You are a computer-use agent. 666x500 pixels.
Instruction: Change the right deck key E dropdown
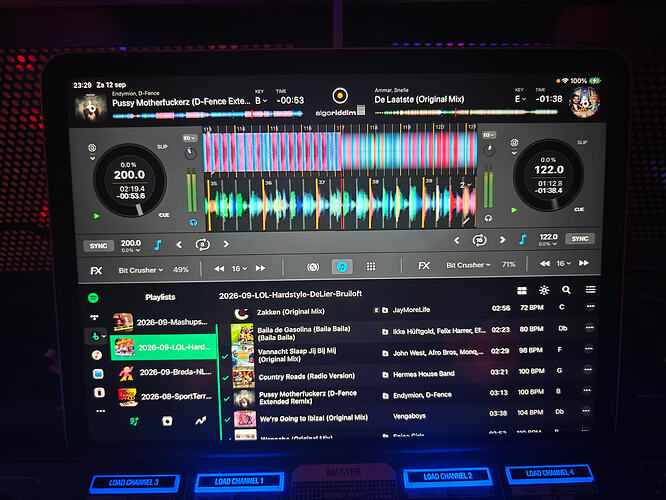[520, 99]
